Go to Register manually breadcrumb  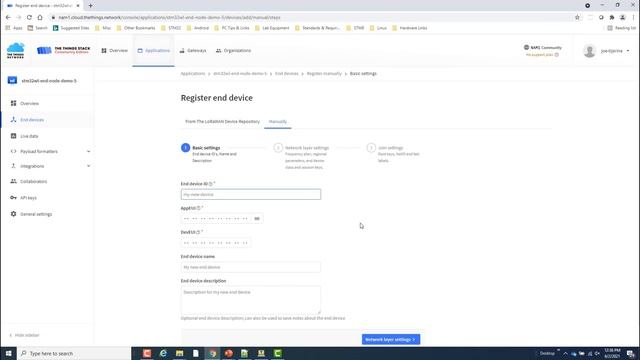(324, 73)
